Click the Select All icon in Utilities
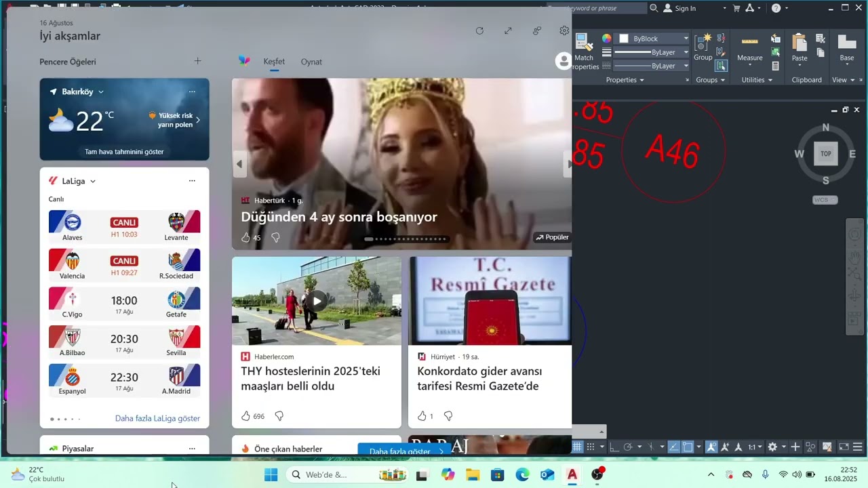The height and width of the screenshot is (488, 868). coord(775,52)
